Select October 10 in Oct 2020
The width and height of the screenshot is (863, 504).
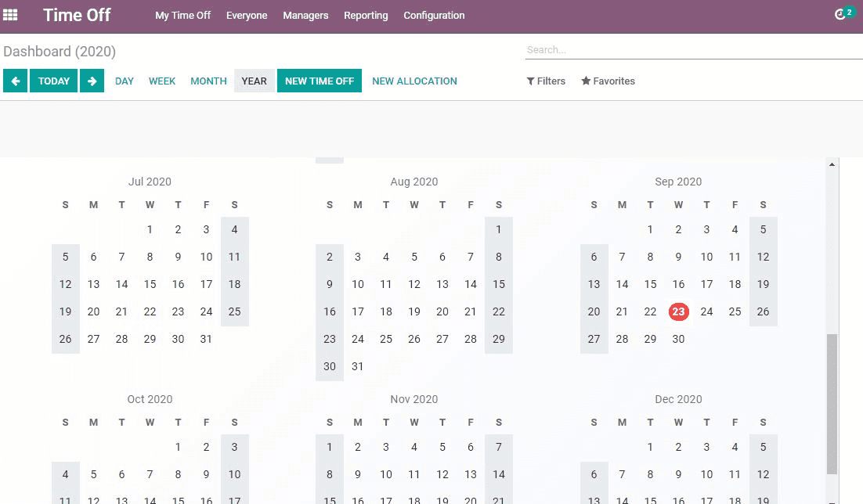pyautogui.click(x=234, y=474)
